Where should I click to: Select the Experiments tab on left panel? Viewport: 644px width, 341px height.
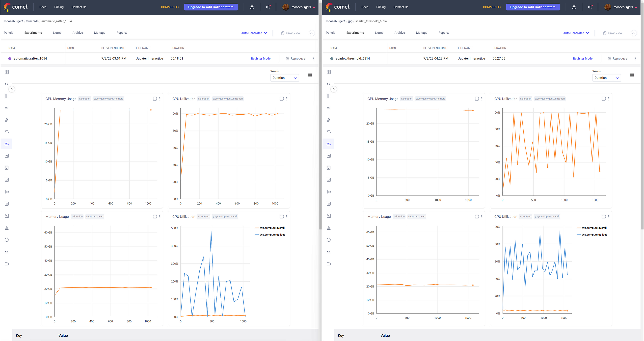pyautogui.click(x=33, y=32)
